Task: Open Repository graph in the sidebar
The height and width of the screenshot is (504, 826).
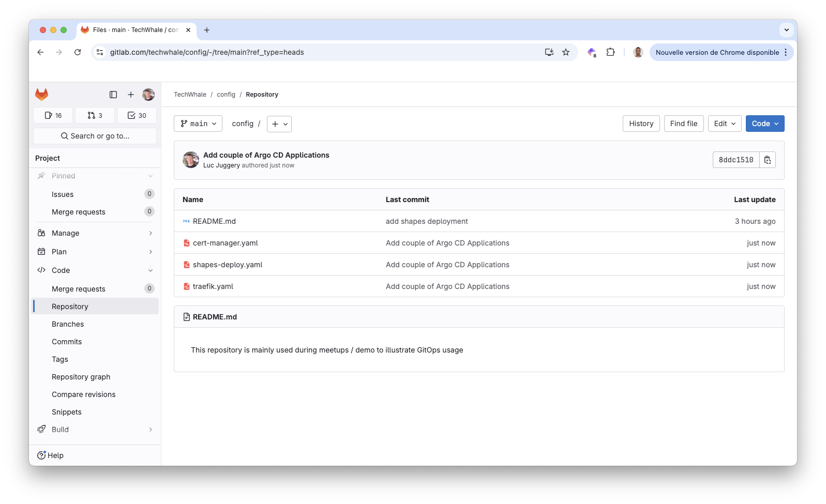Action: tap(95, 377)
